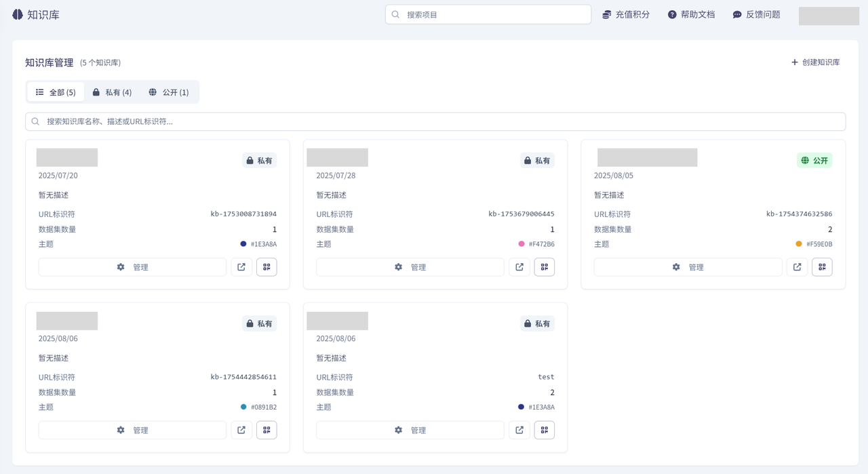
Task: Switch to the 公开 (1) tab
Action: coord(169,92)
